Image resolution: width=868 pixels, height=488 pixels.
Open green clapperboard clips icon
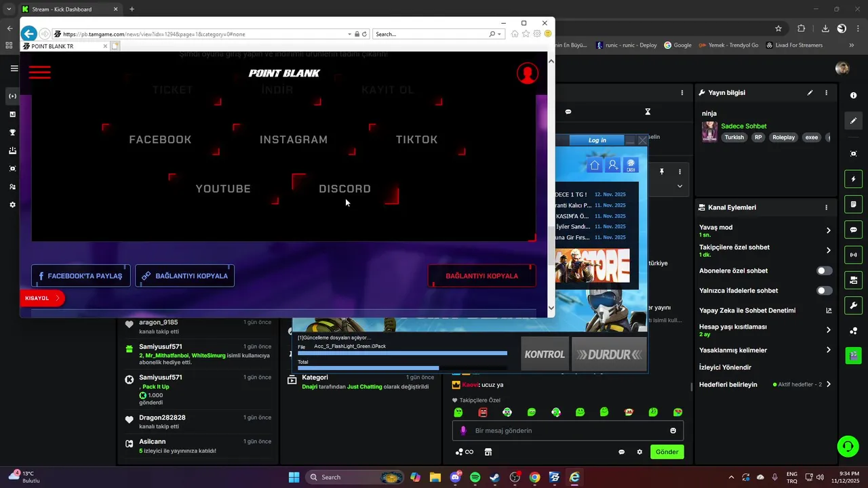click(854, 355)
